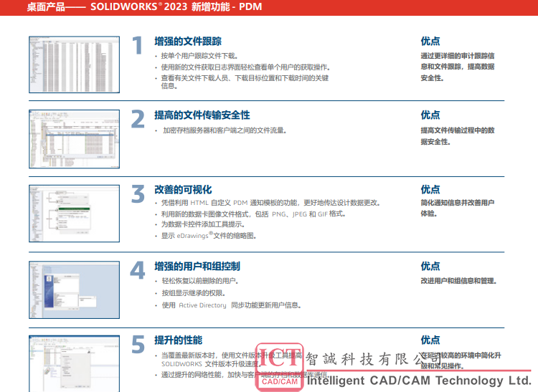The height and width of the screenshot is (392, 538).
Task: Click the bullet about 文件获取日志界面
Action: [x=245, y=67]
